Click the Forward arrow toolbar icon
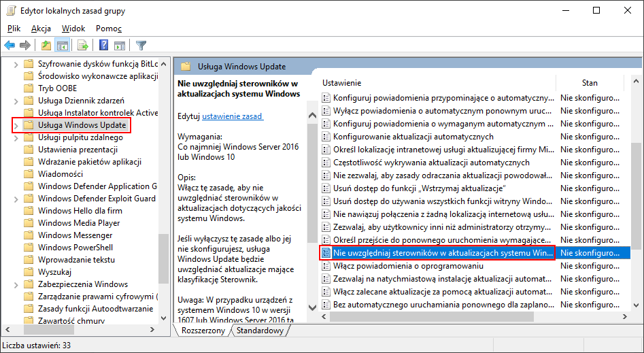This screenshot has width=644, height=353. 25,45
